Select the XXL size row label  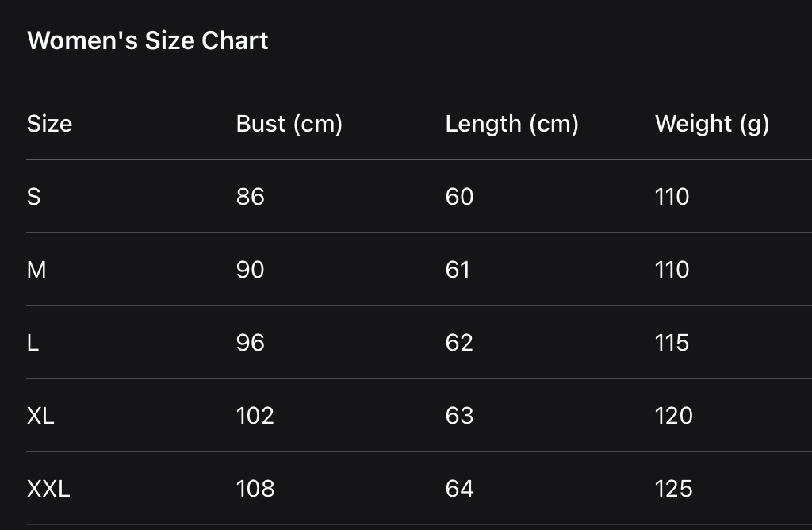48,489
